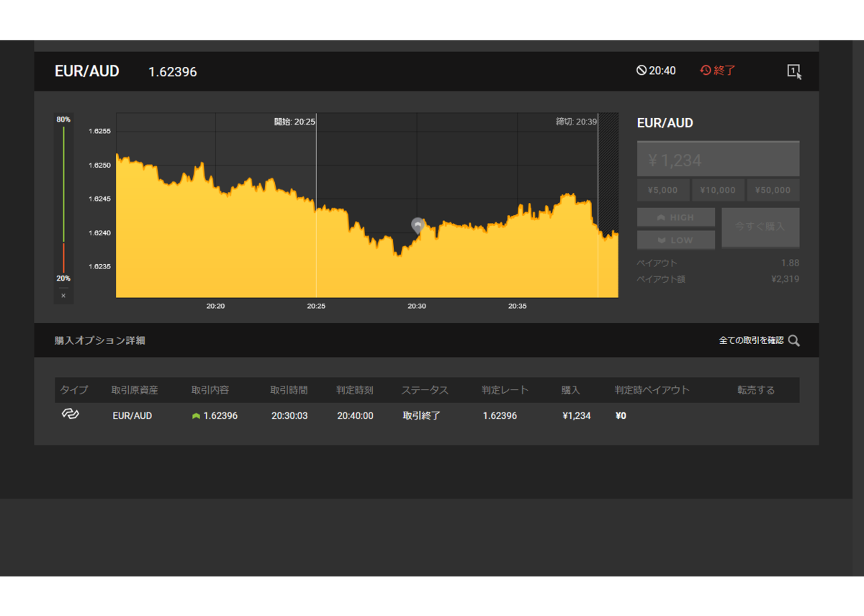864x616 pixels.
Task: Click the 20:40:00 expiry time cell
Action: click(355, 416)
